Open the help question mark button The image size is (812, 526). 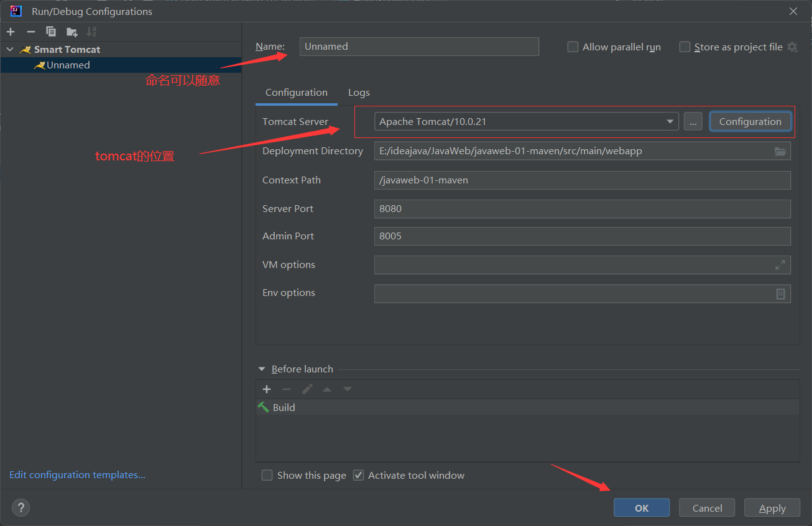pyautogui.click(x=21, y=507)
